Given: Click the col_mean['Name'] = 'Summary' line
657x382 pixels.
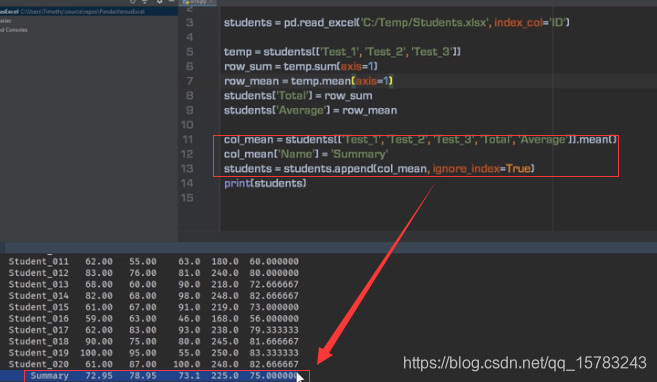Looking at the screenshot, I should coord(306,155).
